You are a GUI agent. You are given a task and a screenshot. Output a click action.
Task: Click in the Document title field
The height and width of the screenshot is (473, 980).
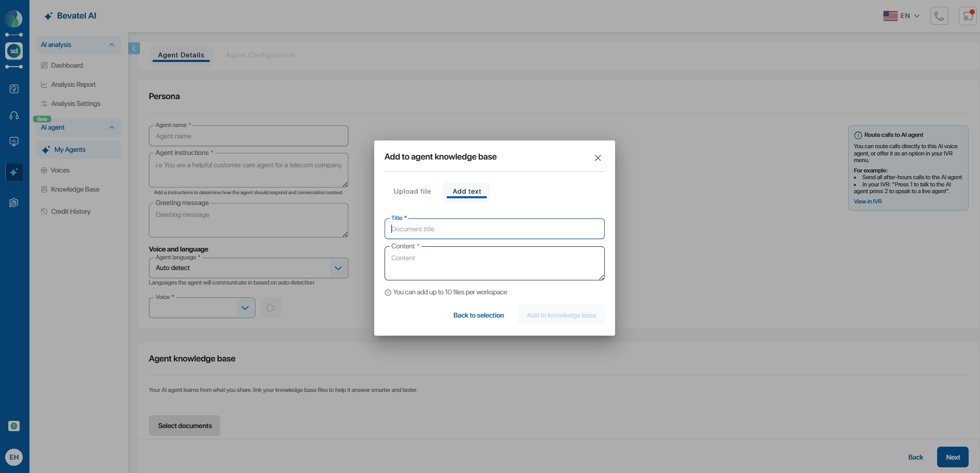(x=494, y=229)
